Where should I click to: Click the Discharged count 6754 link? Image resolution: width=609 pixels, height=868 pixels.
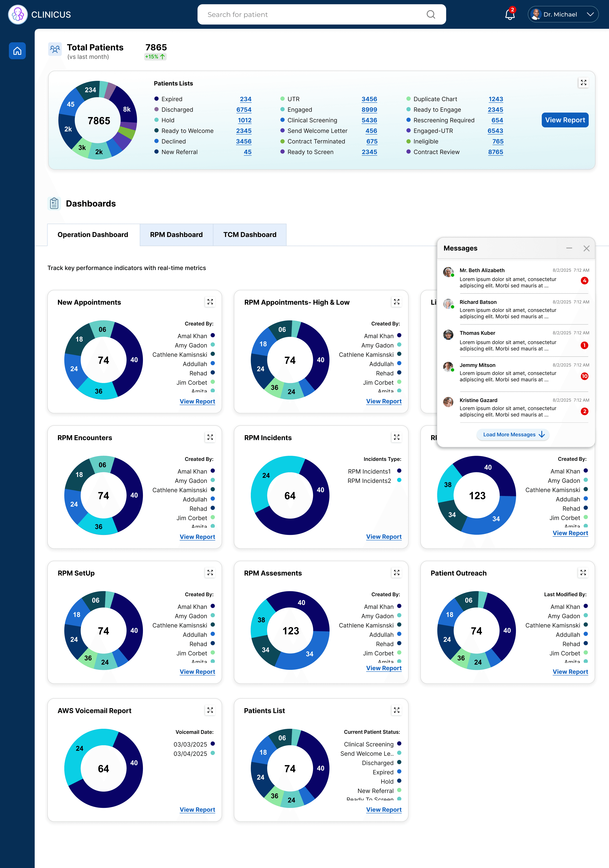pos(244,110)
